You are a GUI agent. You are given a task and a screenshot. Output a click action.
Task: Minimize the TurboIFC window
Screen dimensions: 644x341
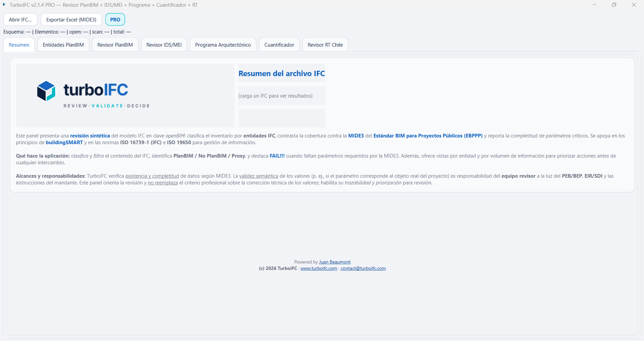pyautogui.click(x=595, y=5)
